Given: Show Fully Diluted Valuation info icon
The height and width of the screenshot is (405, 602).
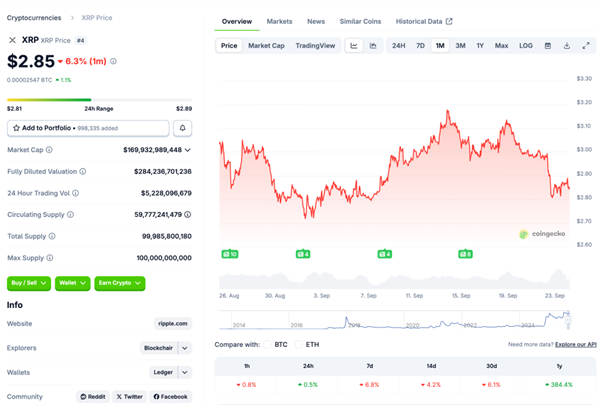Looking at the screenshot, I should click(x=83, y=172).
